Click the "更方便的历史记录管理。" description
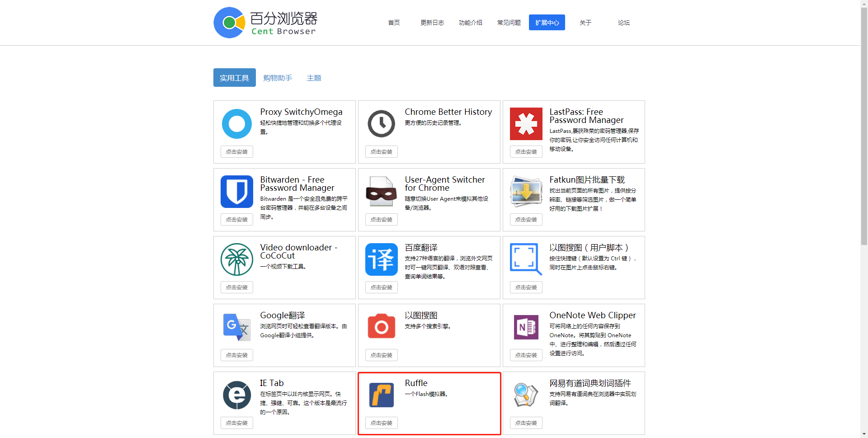The width and height of the screenshot is (868, 438). point(433,123)
